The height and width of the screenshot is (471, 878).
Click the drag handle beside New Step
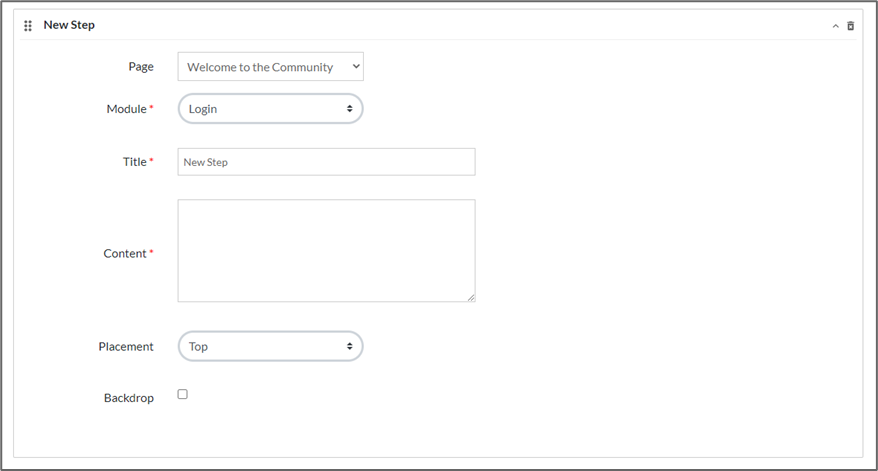28,25
